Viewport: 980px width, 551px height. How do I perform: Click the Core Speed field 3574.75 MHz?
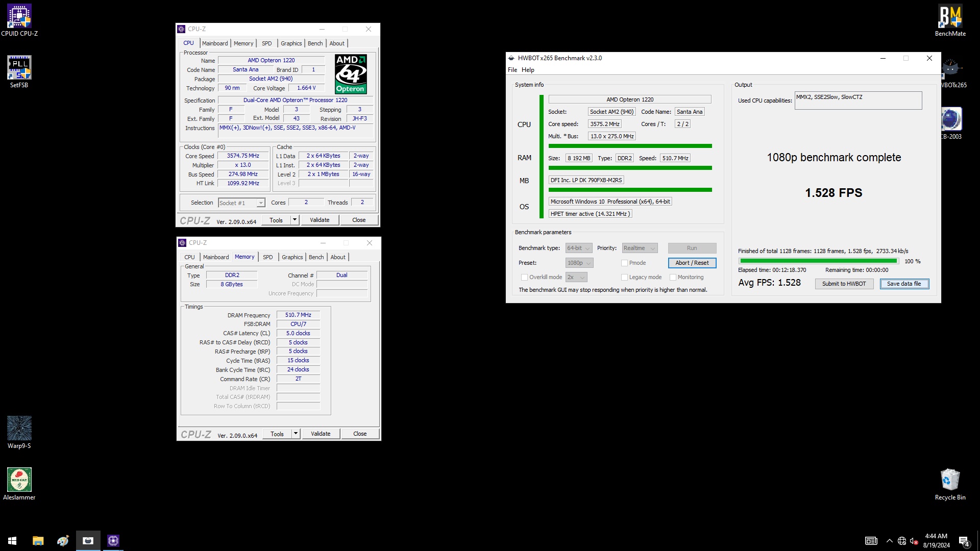[x=243, y=156]
